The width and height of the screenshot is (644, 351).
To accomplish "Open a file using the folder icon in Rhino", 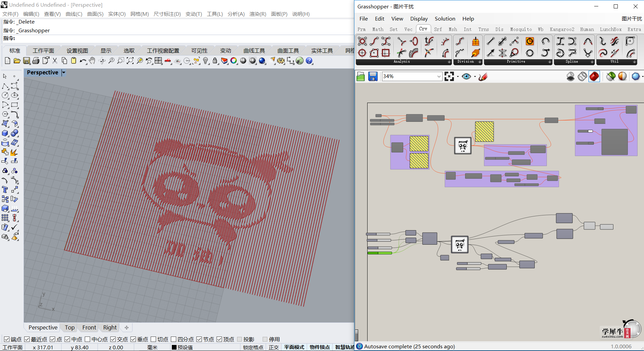I will (17, 61).
